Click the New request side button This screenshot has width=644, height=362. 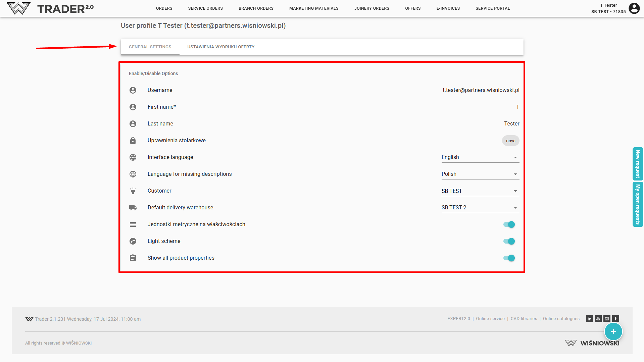638,164
